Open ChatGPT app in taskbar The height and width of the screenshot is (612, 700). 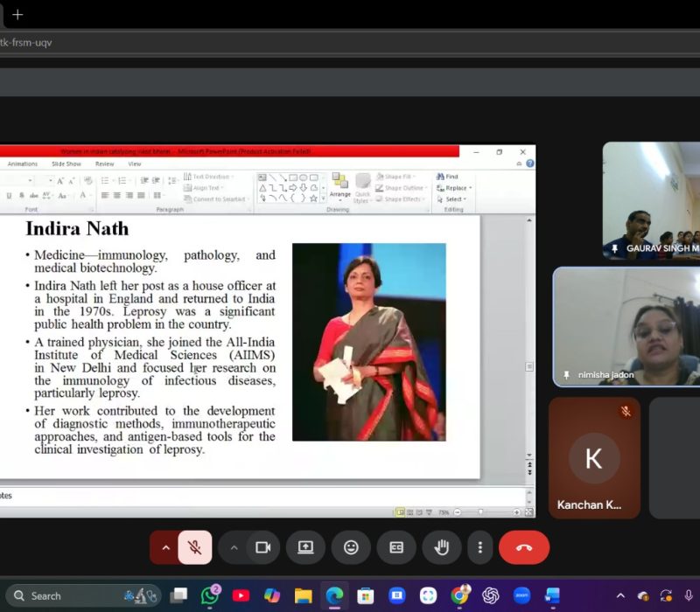pyautogui.click(x=490, y=595)
